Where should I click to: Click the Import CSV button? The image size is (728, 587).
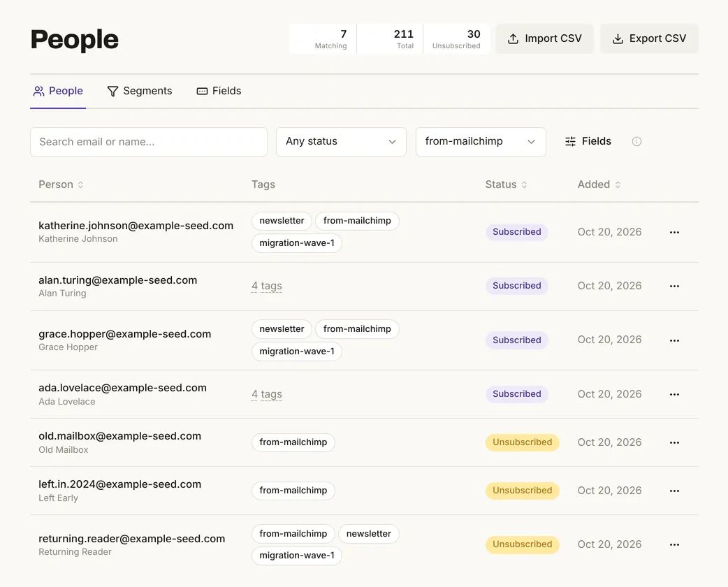coord(545,39)
